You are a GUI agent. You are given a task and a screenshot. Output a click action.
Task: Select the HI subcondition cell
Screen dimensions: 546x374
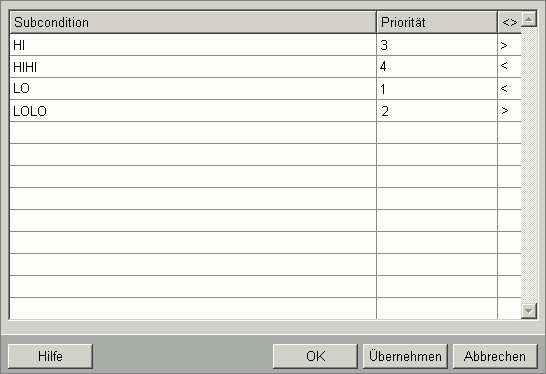193,45
